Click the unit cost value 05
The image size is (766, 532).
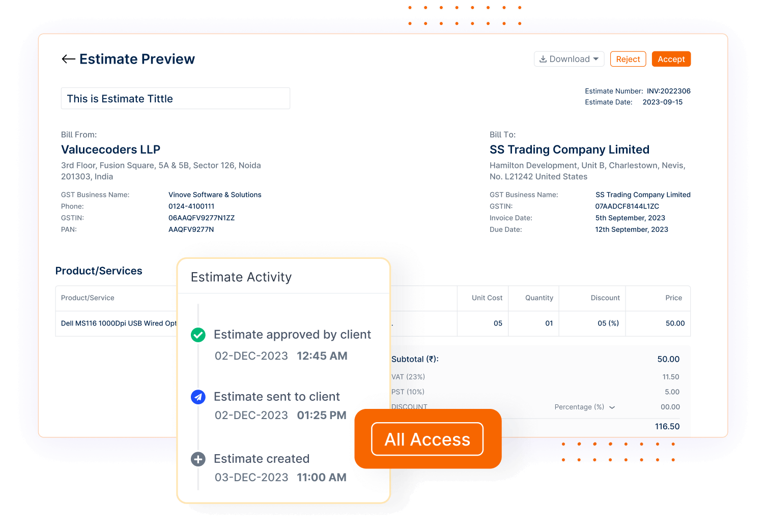coord(498,323)
